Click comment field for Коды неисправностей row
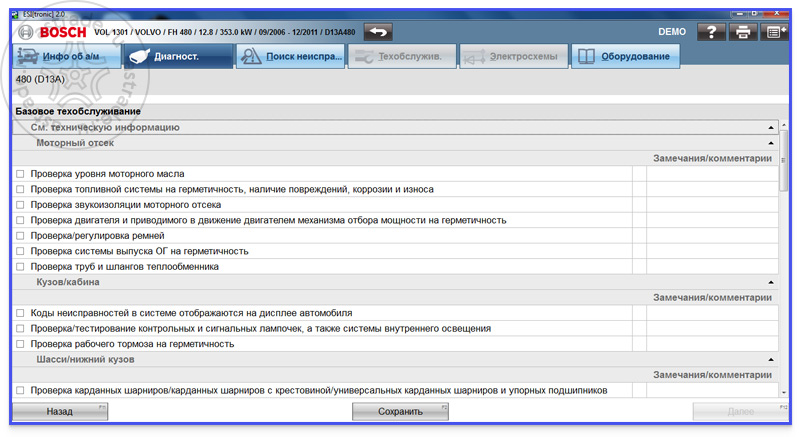The height and width of the screenshot is (437, 799). pos(712,313)
